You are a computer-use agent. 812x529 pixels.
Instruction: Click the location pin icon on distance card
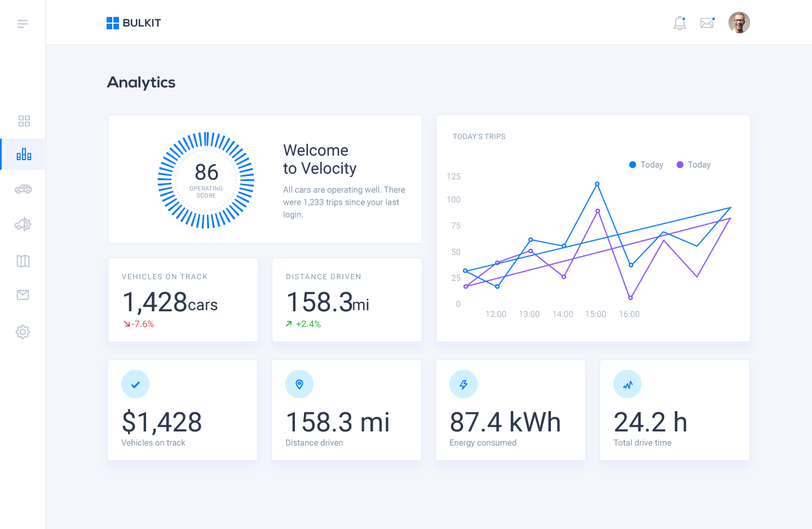click(299, 385)
